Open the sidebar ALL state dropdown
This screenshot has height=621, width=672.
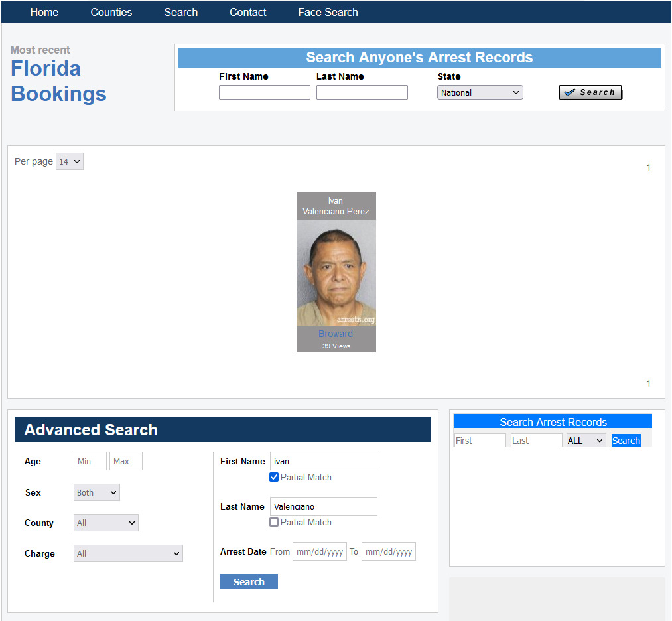click(586, 440)
